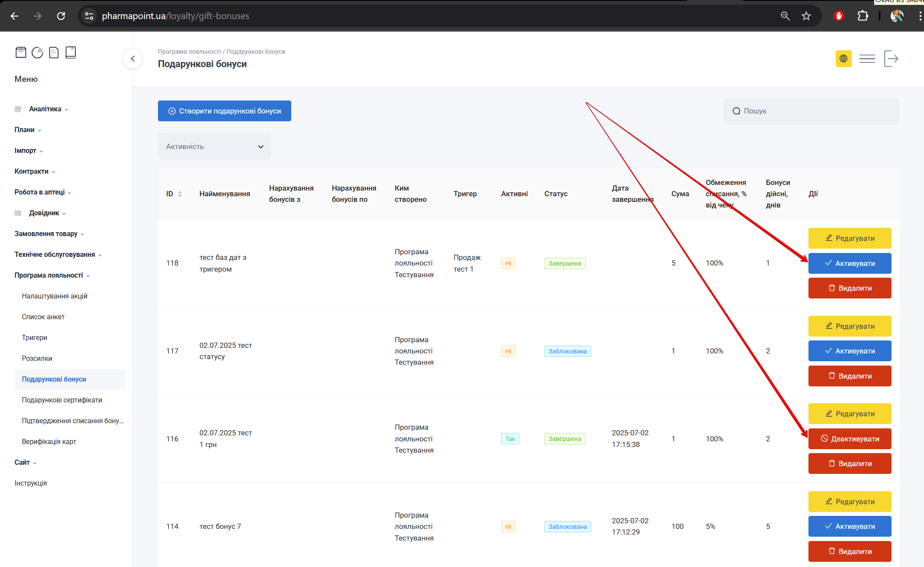Screen dimensions: 924x567
Task: Click the storefront icon in sidebar top
Action: coord(21,52)
